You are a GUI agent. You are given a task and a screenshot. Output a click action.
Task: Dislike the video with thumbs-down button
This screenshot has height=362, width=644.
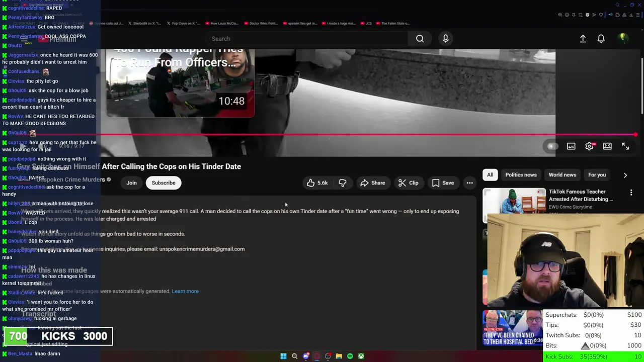coord(343,183)
